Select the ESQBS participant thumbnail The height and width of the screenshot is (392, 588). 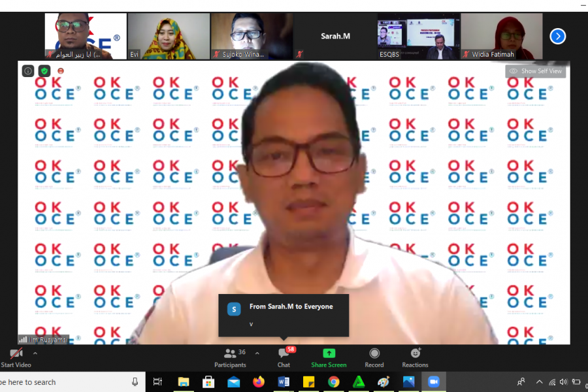pyautogui.click(x=418, y=37)
